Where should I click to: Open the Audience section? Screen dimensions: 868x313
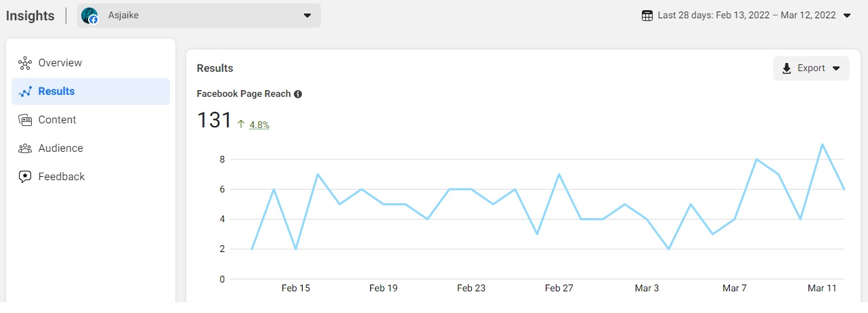(x=60, y=148)
